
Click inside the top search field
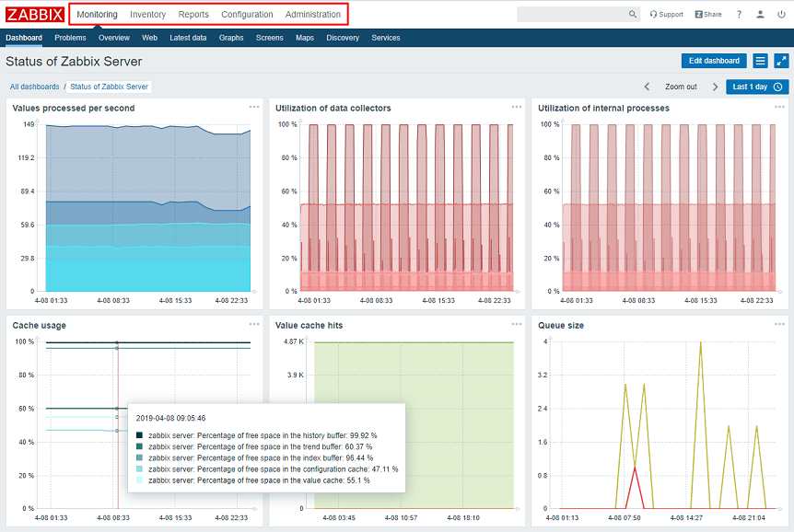pyautogui.click(x=571, y=15)
